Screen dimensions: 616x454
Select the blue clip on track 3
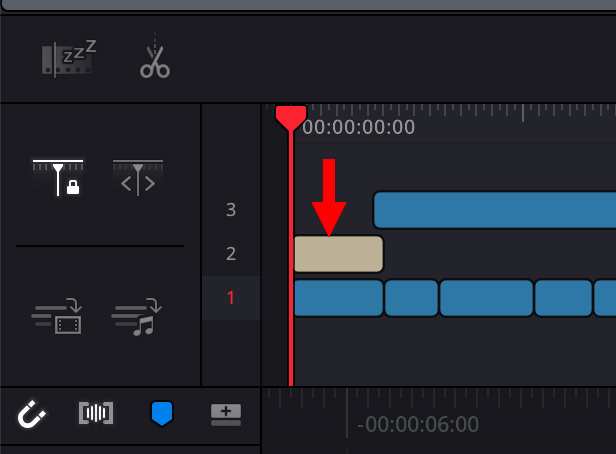tap(494, 210)
